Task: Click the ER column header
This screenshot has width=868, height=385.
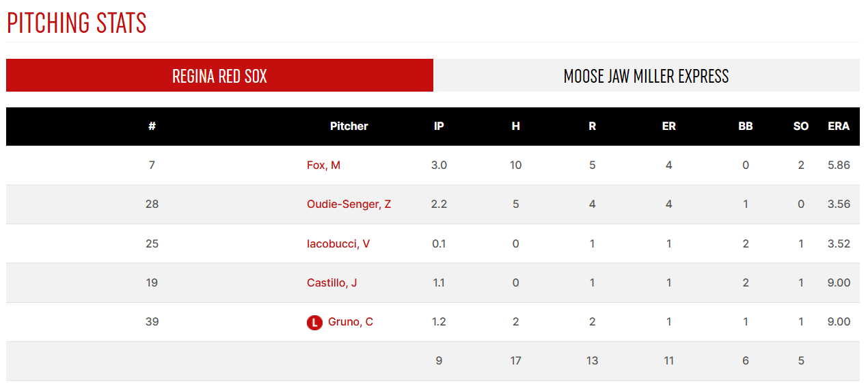Action: [669, 127]
